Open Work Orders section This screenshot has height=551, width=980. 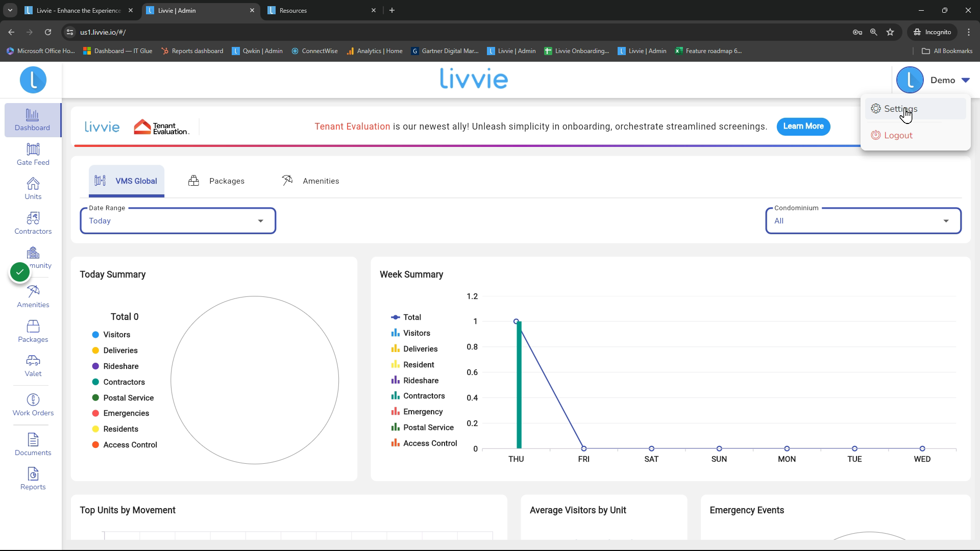pos(33,405)
